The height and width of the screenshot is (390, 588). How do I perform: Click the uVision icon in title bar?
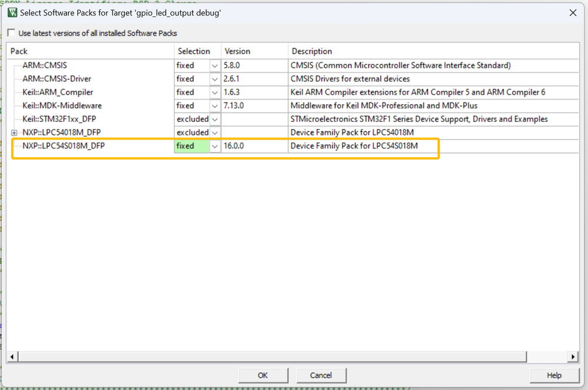click(x=12, y=13)
